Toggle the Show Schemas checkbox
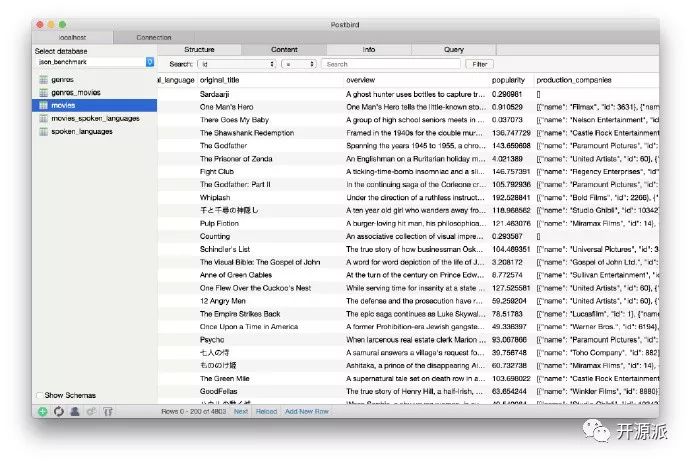 (40, 395)
